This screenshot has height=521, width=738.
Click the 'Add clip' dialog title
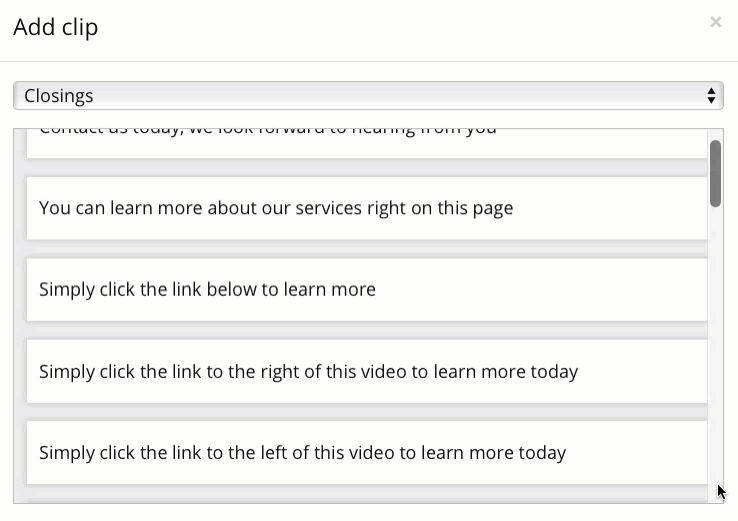point(56,27)
